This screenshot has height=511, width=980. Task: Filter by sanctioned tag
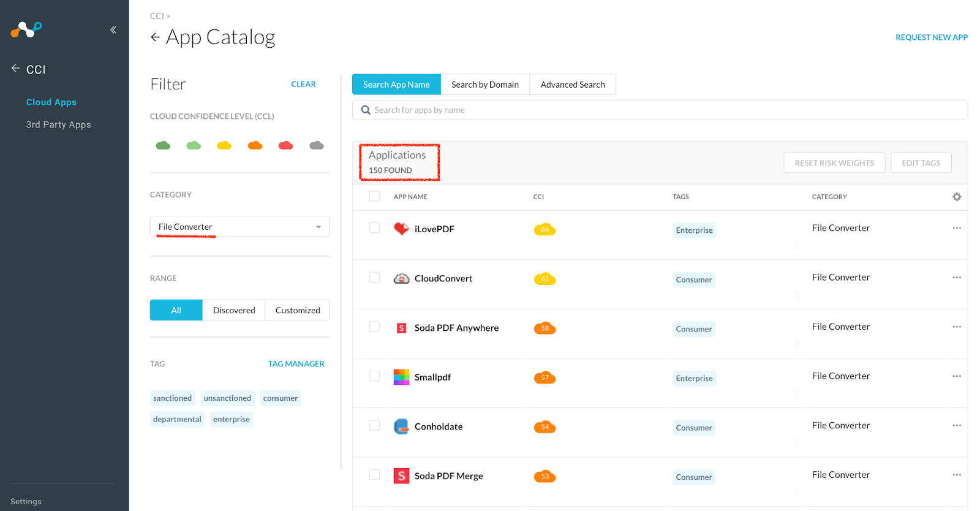172,398
